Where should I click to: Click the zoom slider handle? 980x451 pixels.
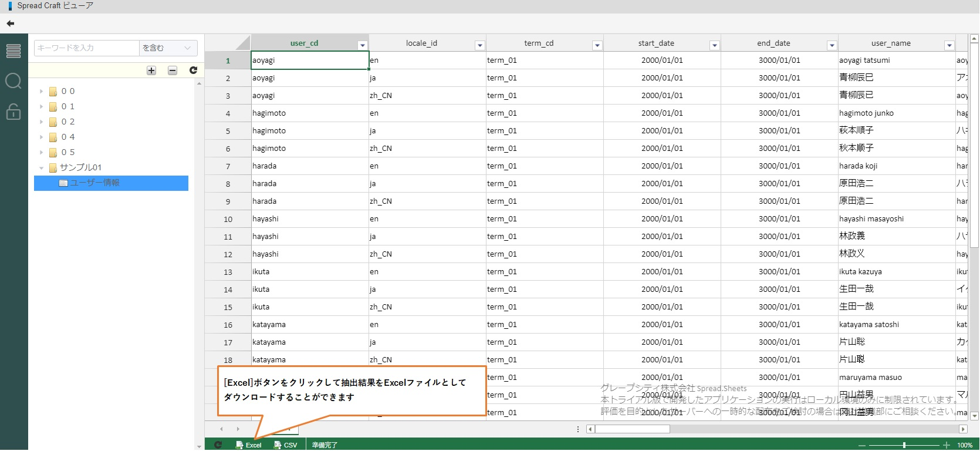(x=904, y=445)
